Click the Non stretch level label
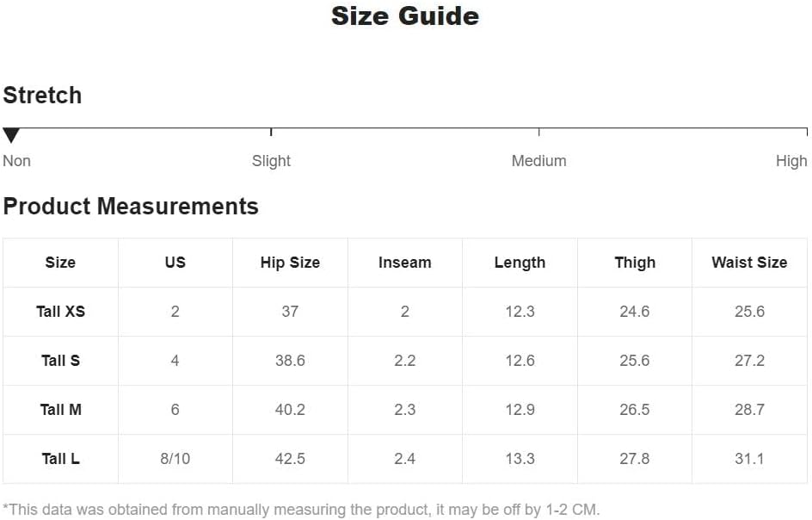This screenshot has height=520, width=812. tap(16, 161)
